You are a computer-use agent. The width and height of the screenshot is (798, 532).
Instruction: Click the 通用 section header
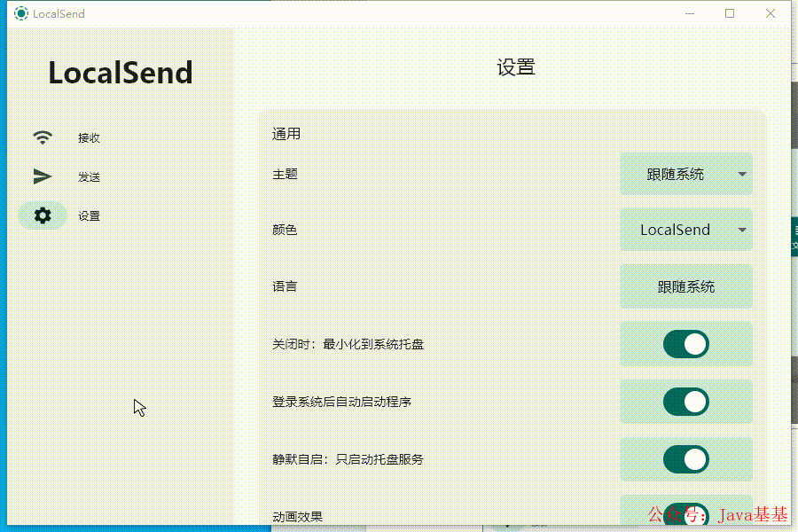(x=286, y=133)
